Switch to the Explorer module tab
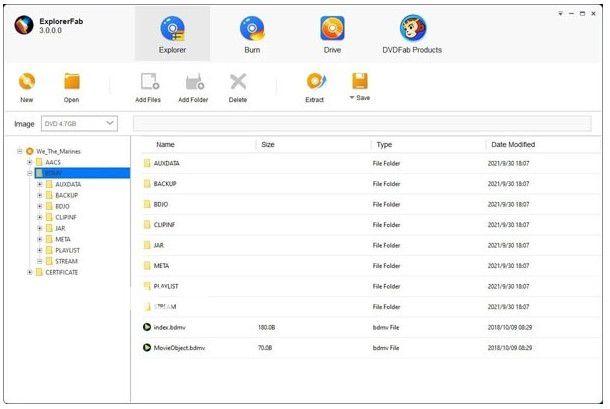 click(x=172, y=34)
